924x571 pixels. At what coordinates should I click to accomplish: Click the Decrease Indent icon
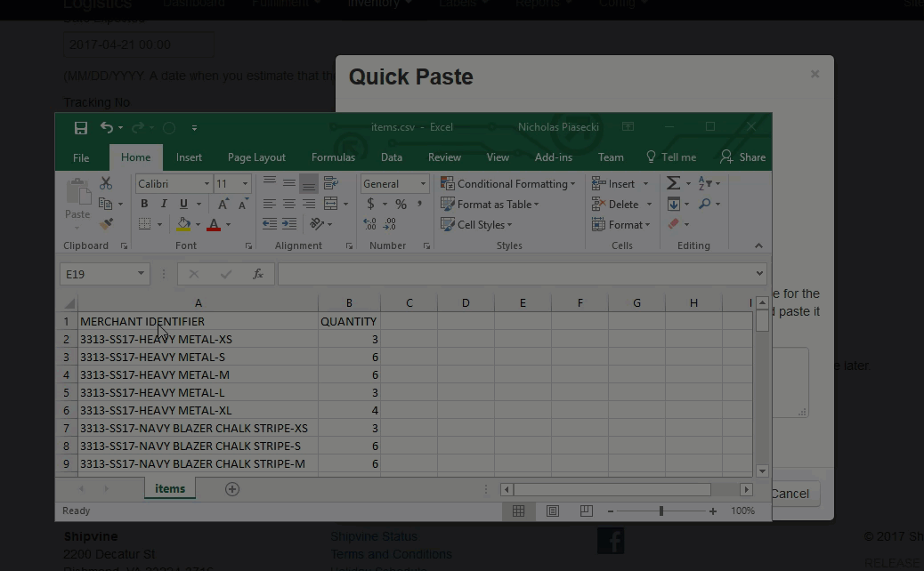click(270, 224)
